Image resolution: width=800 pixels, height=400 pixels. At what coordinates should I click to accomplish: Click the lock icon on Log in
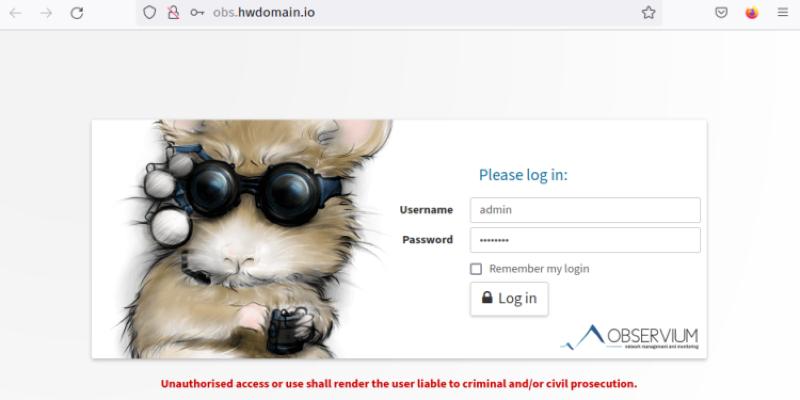tap(487, 297)
